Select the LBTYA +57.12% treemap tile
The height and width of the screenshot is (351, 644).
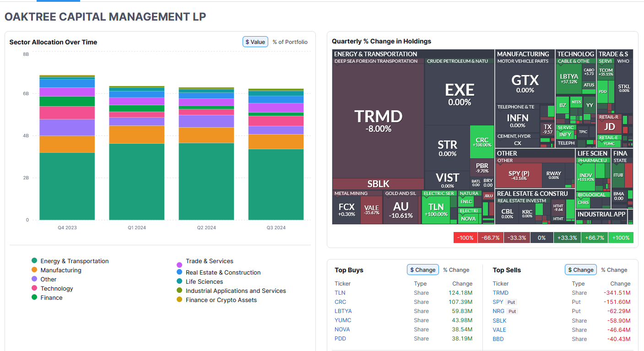568,79
